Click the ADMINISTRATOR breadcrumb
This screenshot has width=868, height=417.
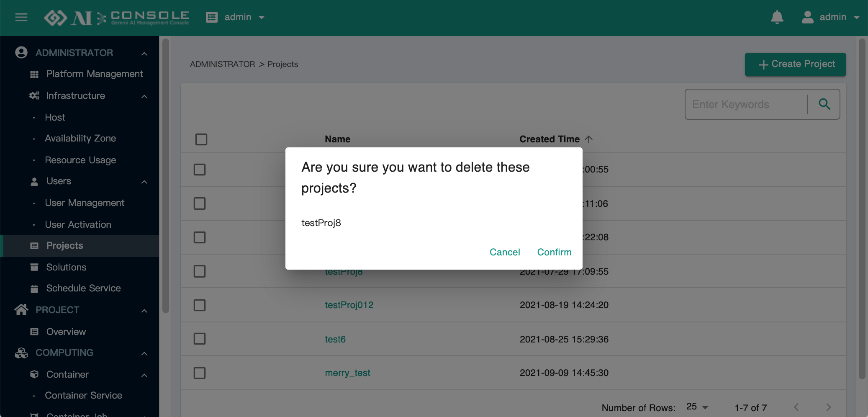click(222, 64)
